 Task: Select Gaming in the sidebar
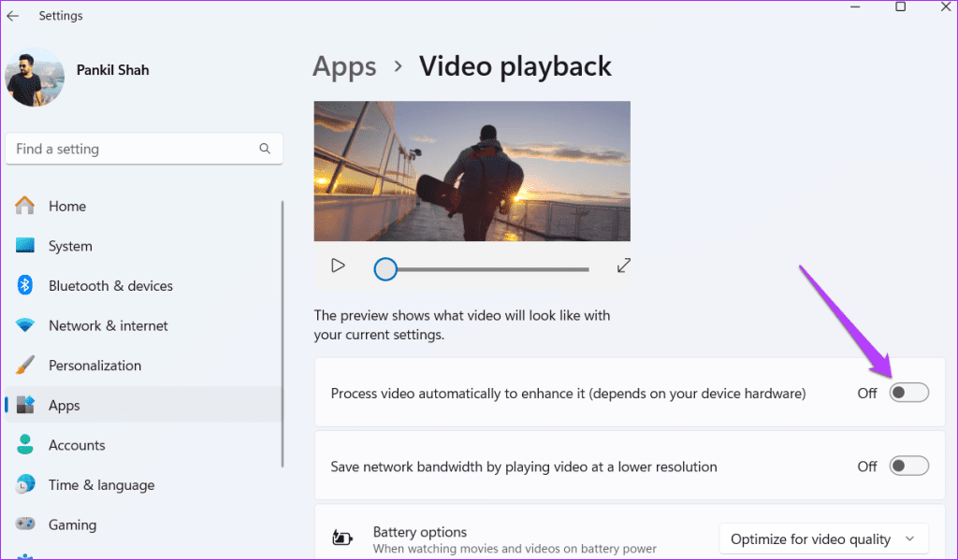72,525
